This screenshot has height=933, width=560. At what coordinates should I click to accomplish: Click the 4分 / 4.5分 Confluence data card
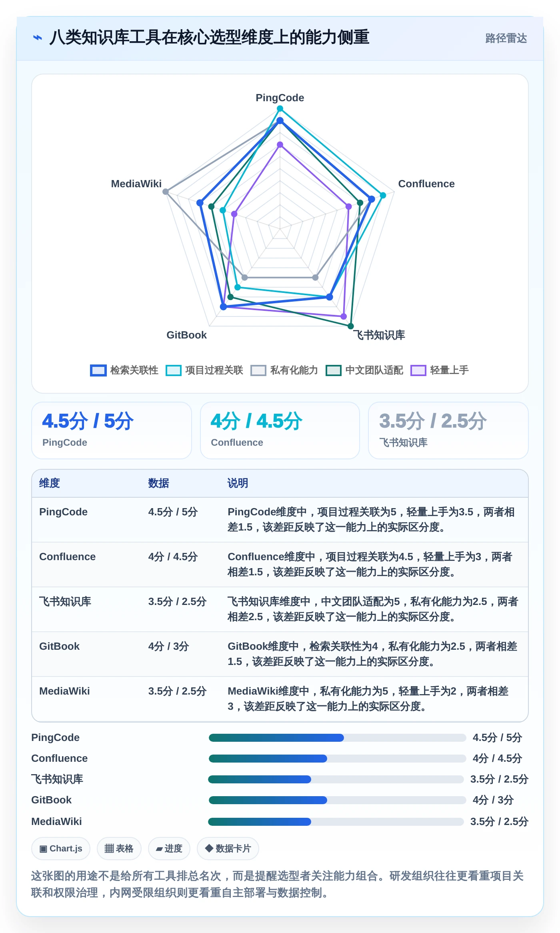click(x=280, y=430)
